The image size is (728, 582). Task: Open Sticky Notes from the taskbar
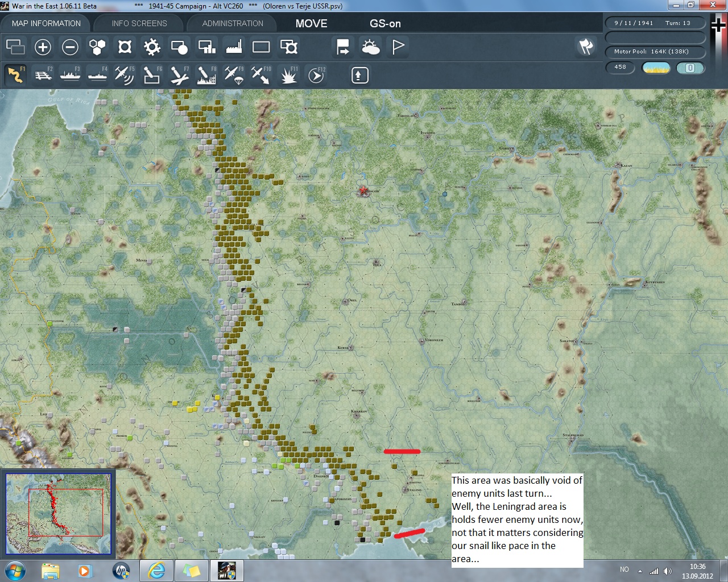click(x=192, y=570)
